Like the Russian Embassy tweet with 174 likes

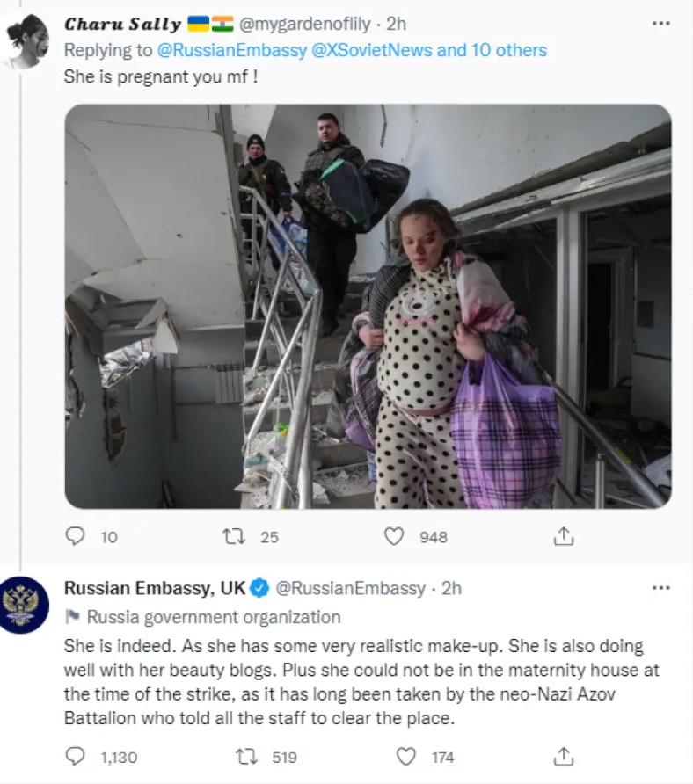(x=405, y=757)
